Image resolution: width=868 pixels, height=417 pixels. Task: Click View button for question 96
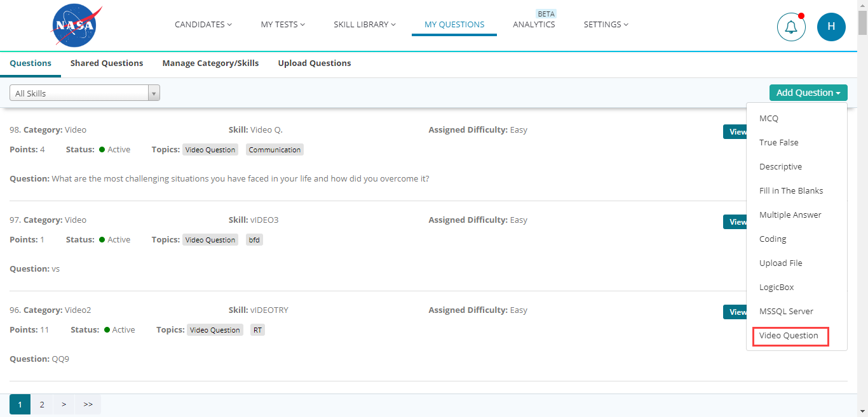(735, 312)
